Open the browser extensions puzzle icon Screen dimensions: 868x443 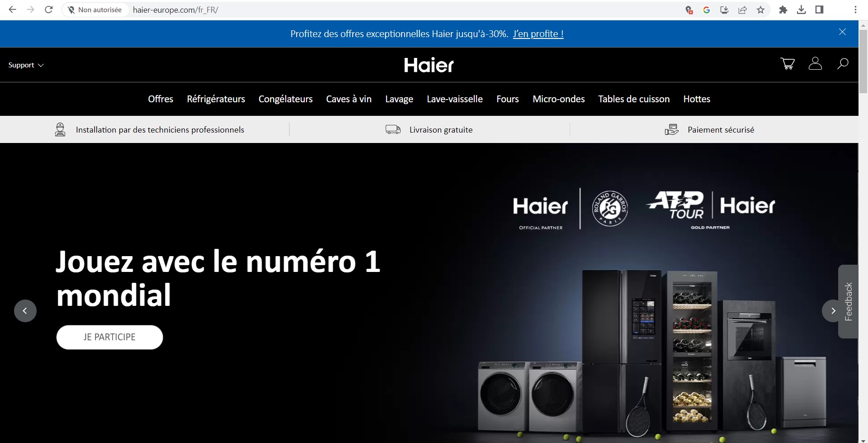click(783, 10)
